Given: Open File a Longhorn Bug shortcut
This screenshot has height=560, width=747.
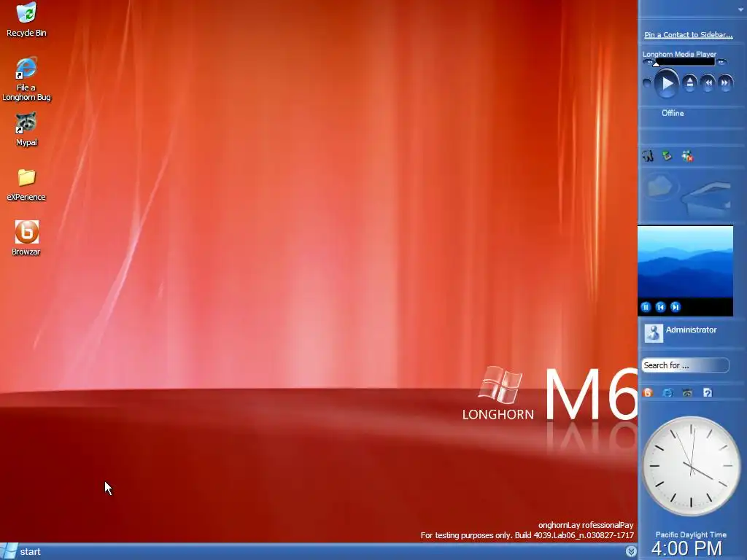Looking at the screenshot, I should pos(26,79).
